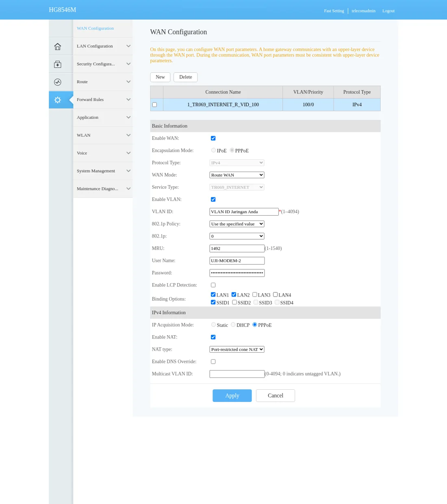Expand the WLAN menu chevron

(x=128, y=135)
